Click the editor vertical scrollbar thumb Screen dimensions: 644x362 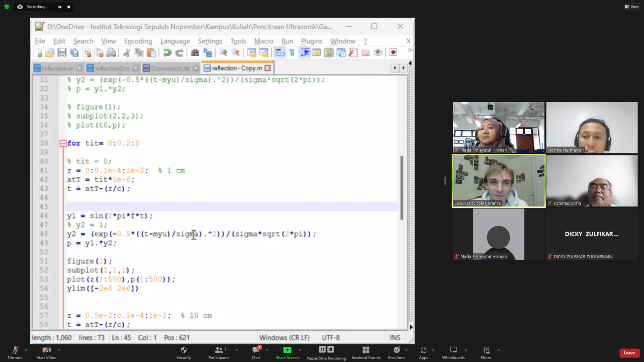(x=402, y=188)
